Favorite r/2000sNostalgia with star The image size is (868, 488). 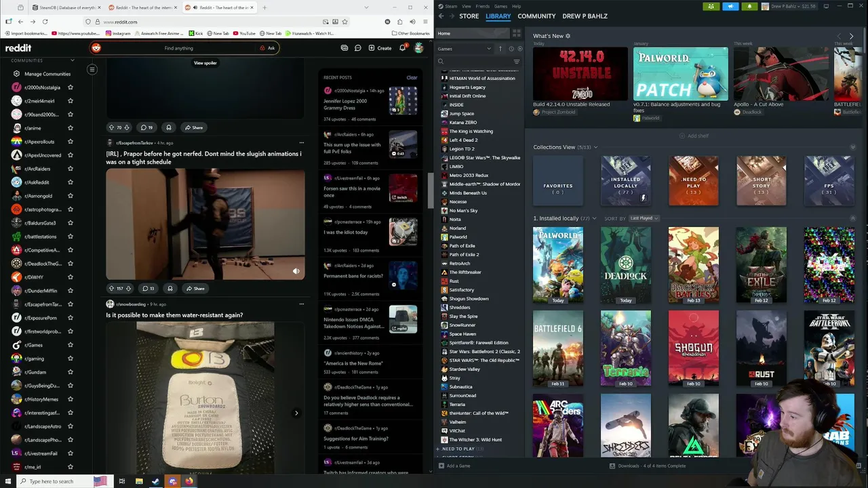pos(70,87)
